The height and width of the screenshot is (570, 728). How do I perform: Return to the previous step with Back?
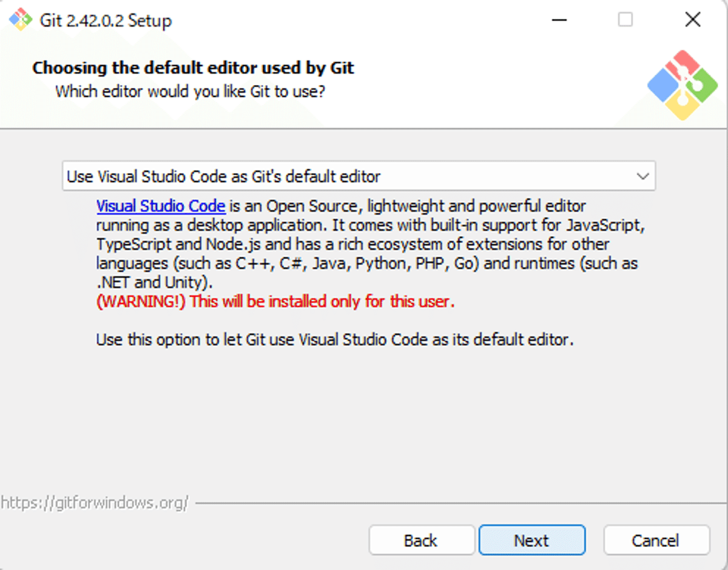click(x=421, y=540)
